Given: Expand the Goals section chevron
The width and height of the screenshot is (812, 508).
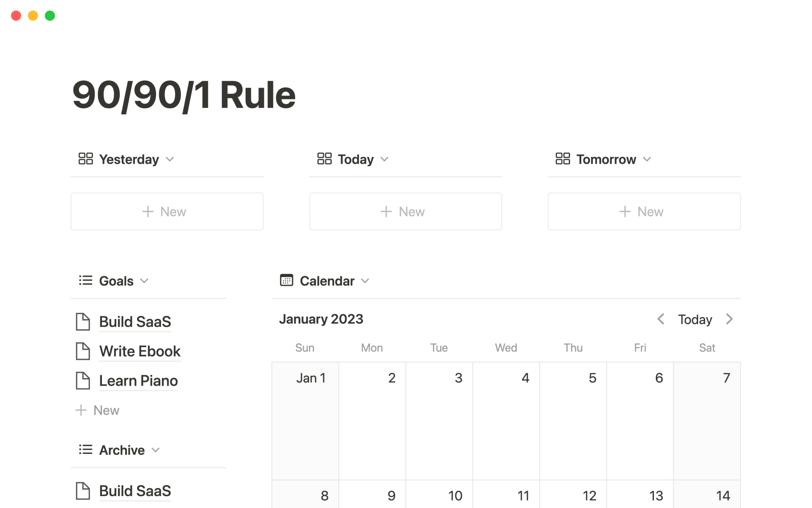Looking at the screenshot, I should (x=144, y=280).
